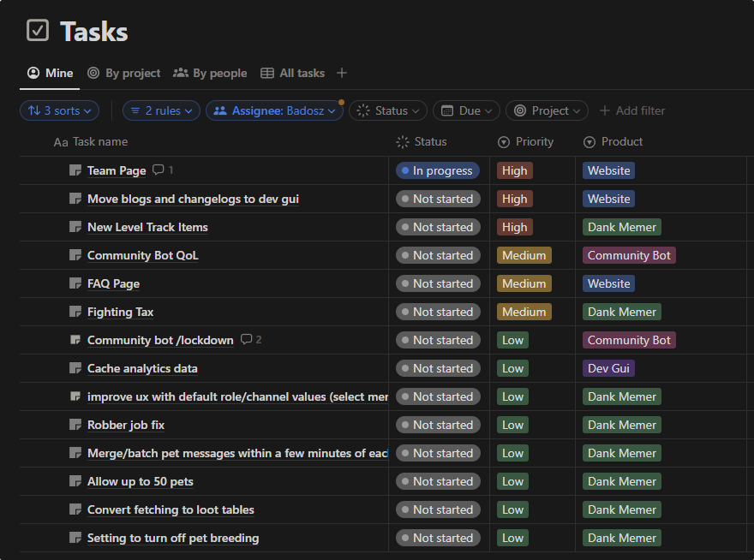Screen dimensions: 754x560
Task: Click the page icon beside Cache analytics data
Action: tap(75, 368)
